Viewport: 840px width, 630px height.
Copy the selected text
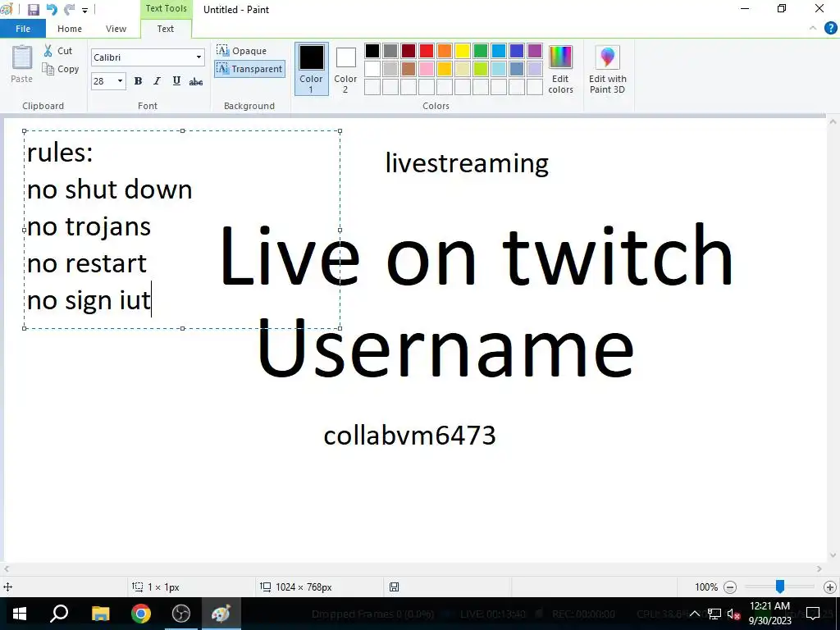61,69
